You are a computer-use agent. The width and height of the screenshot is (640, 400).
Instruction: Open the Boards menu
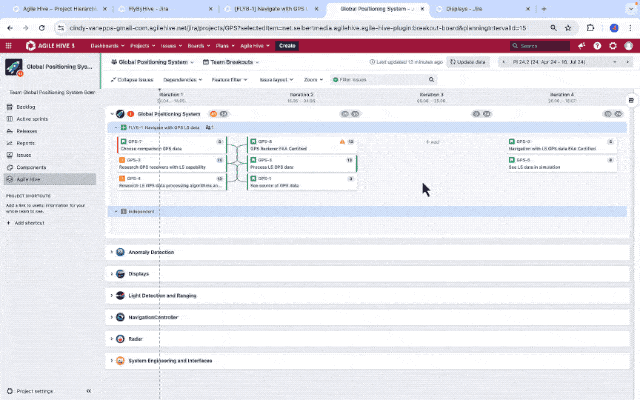tap(199, 46)
